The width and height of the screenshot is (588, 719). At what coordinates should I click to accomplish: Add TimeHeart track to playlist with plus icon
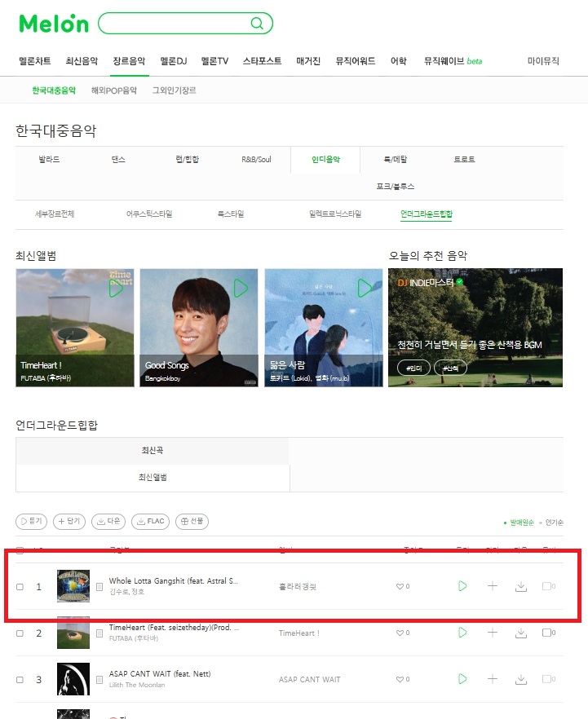click(x=492, y=633)
